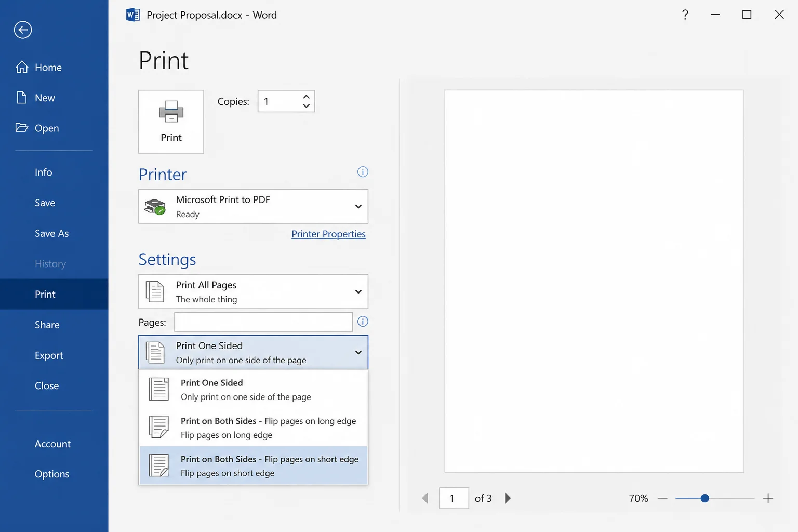
Task: Click the Print All Pages document icon
Action: pos(155,291)
